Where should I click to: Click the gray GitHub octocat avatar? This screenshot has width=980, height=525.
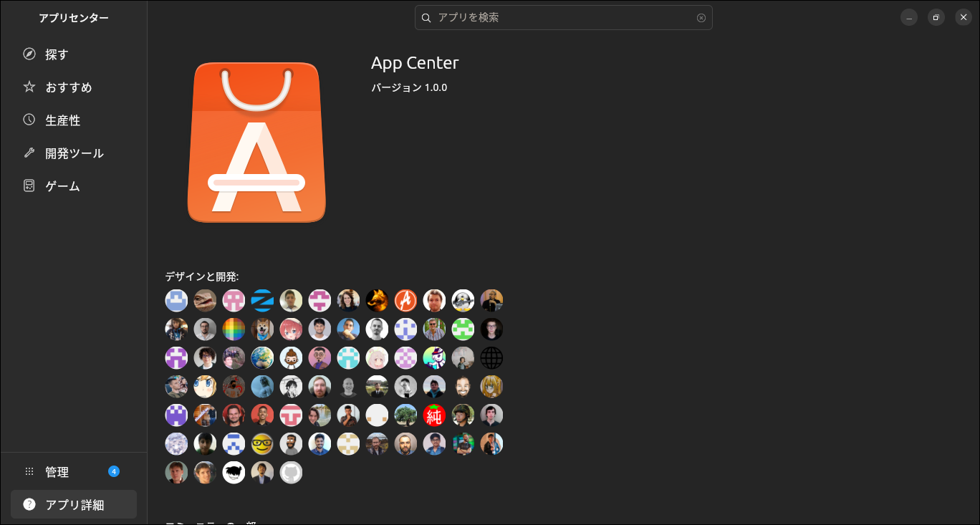coord(291,473)
